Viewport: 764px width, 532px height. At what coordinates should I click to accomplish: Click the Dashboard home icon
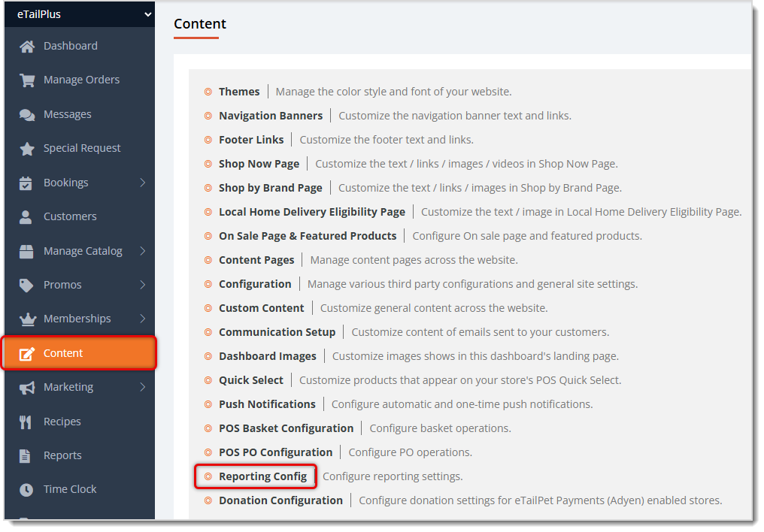coord(27,47)
